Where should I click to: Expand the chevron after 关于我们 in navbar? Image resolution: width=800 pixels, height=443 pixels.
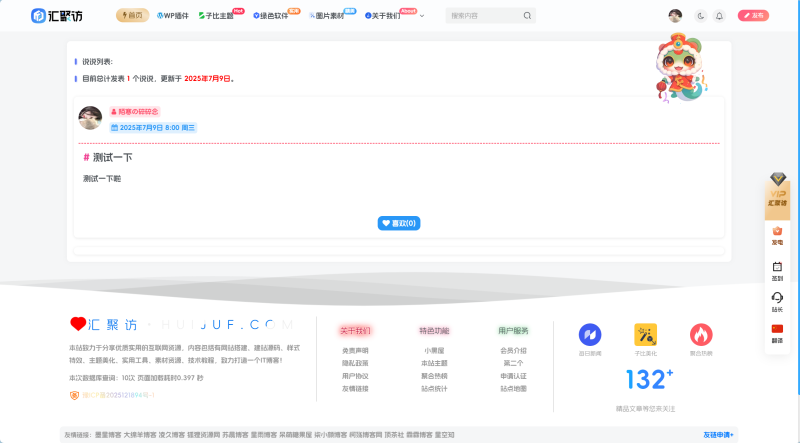(422, 16)
